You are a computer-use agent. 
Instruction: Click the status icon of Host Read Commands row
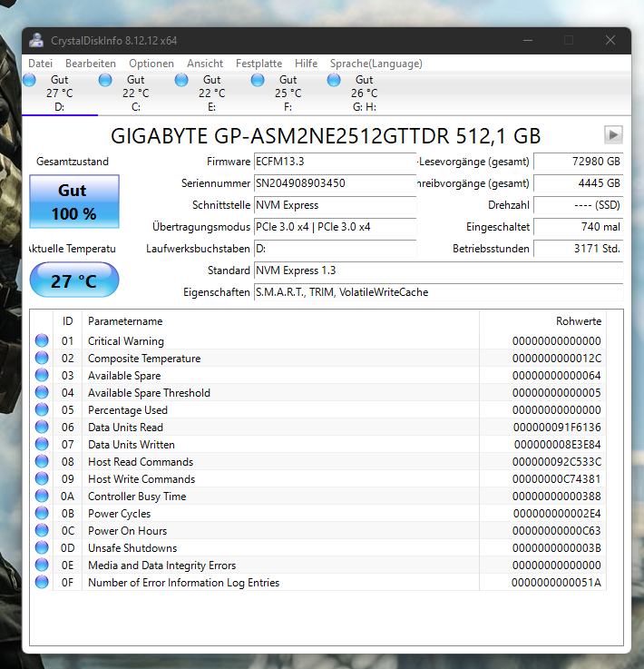[x=42, y=461]
